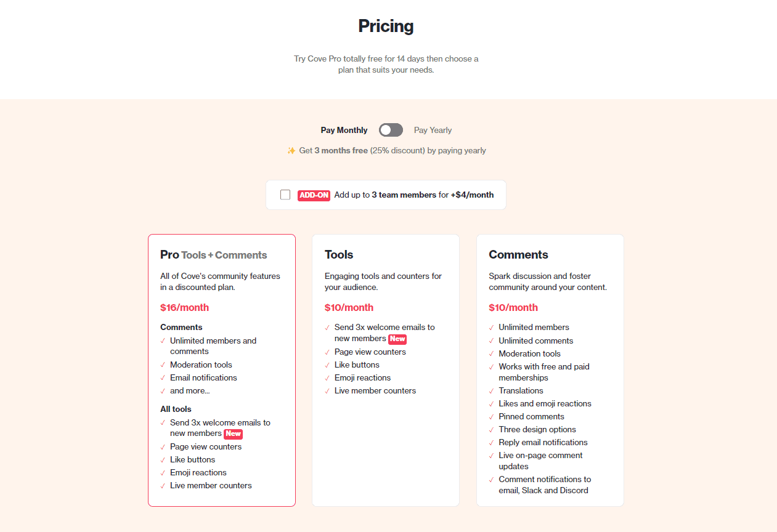Expand the All tools section in Pro
Screen dimensions: 777x532
[x=174, y=409]
